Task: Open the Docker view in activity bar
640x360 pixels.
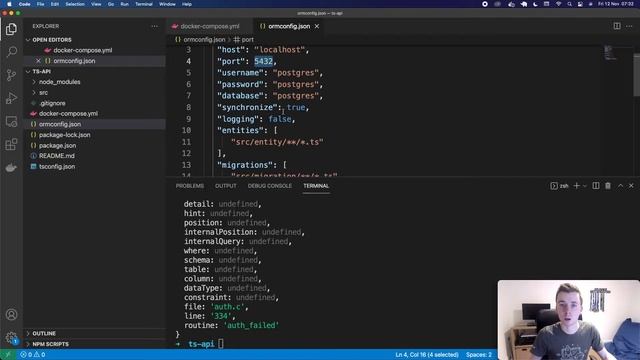Action: [x=11, y=167]
